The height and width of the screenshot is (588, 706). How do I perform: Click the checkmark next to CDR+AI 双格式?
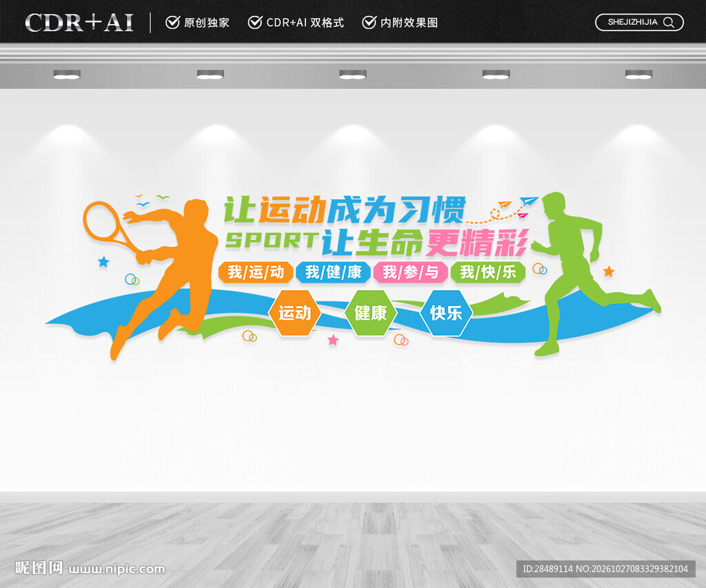(x=255, y=22)
